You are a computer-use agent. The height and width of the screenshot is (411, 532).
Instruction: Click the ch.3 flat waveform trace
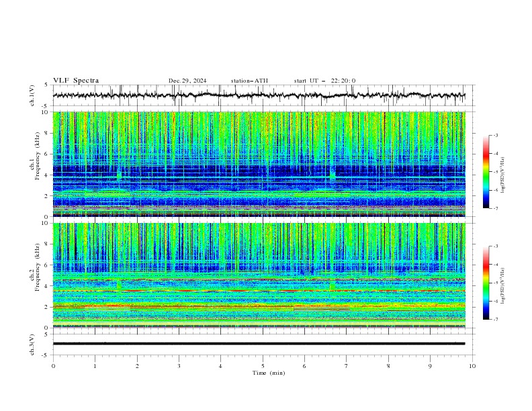(x=259, y=344)
